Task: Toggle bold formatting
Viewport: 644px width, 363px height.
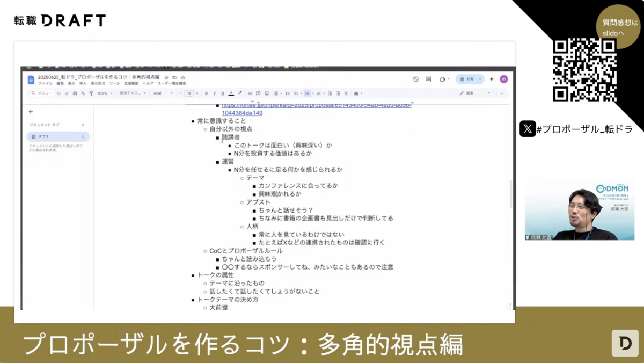Action: point(206,93)
